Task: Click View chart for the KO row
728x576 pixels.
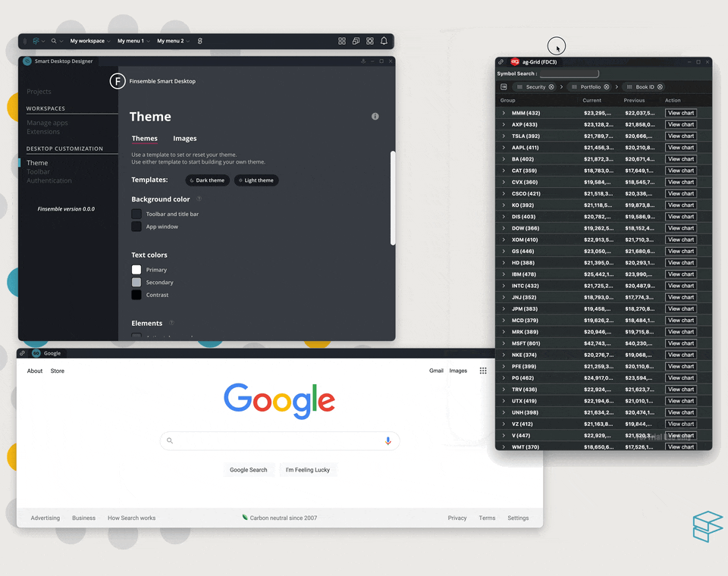Action: (681, 205)
